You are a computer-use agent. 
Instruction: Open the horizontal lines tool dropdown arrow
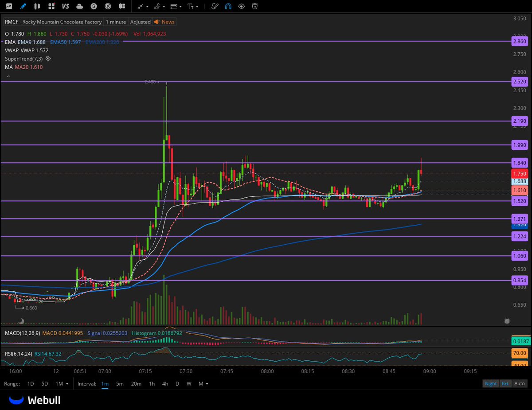tap(180, 7)
